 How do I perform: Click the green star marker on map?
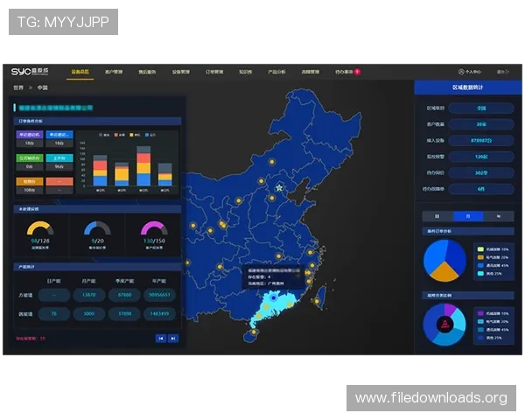pos(279,188)
